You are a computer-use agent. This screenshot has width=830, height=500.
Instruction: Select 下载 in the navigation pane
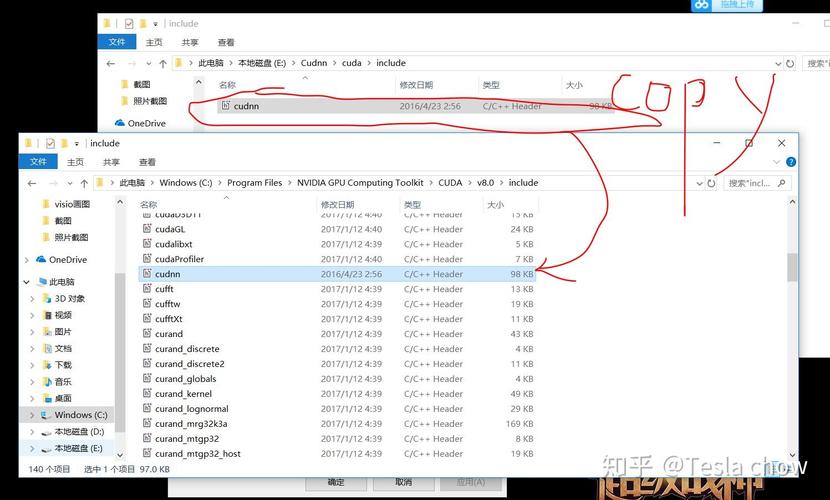[63, 365]
